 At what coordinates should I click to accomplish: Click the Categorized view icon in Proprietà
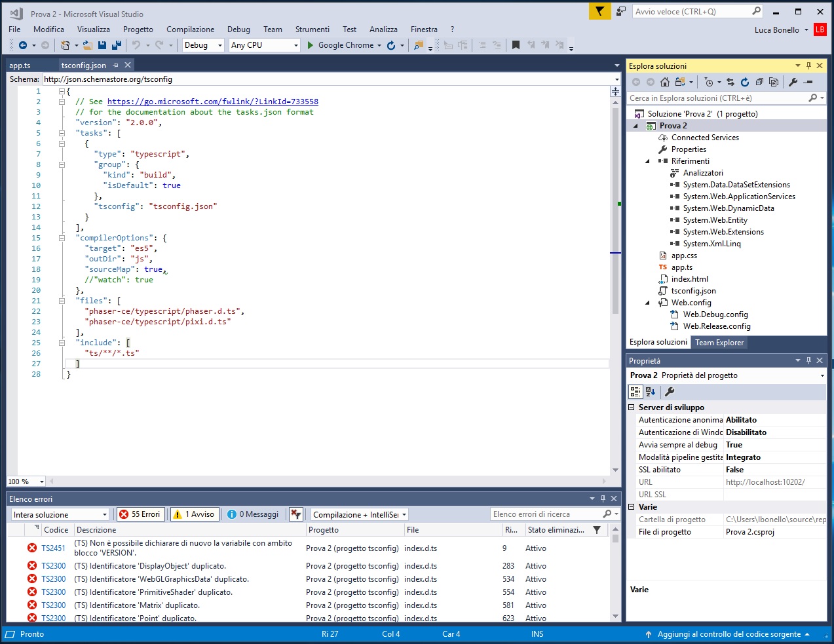tap(635, 392)
